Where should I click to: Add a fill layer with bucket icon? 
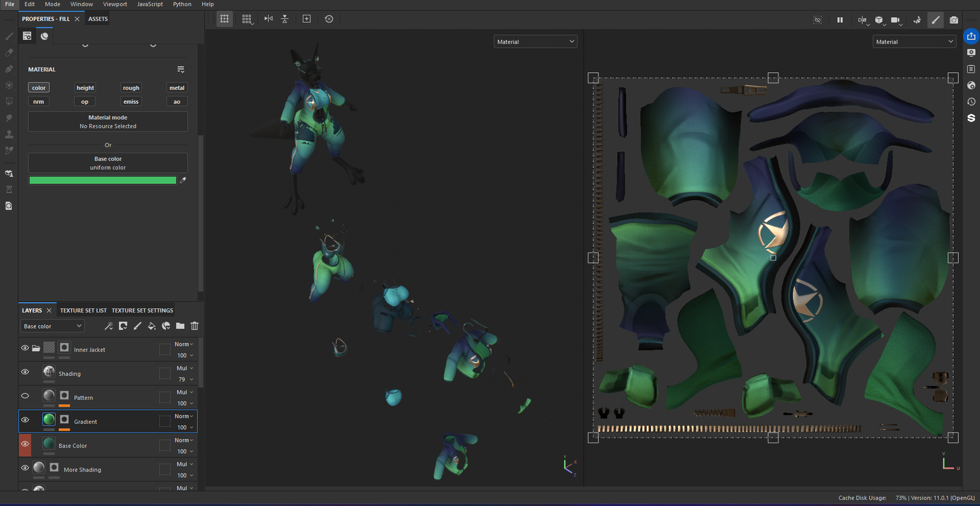151,326
